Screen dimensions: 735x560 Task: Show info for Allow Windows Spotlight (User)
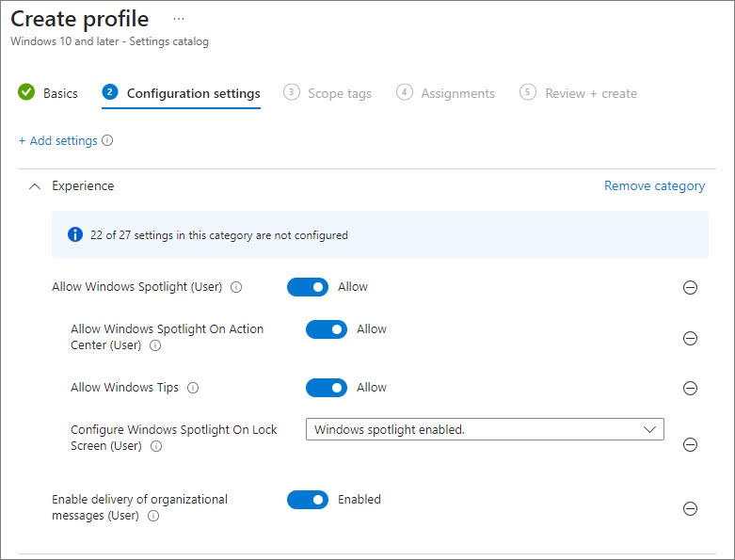(x=236, y=287)
